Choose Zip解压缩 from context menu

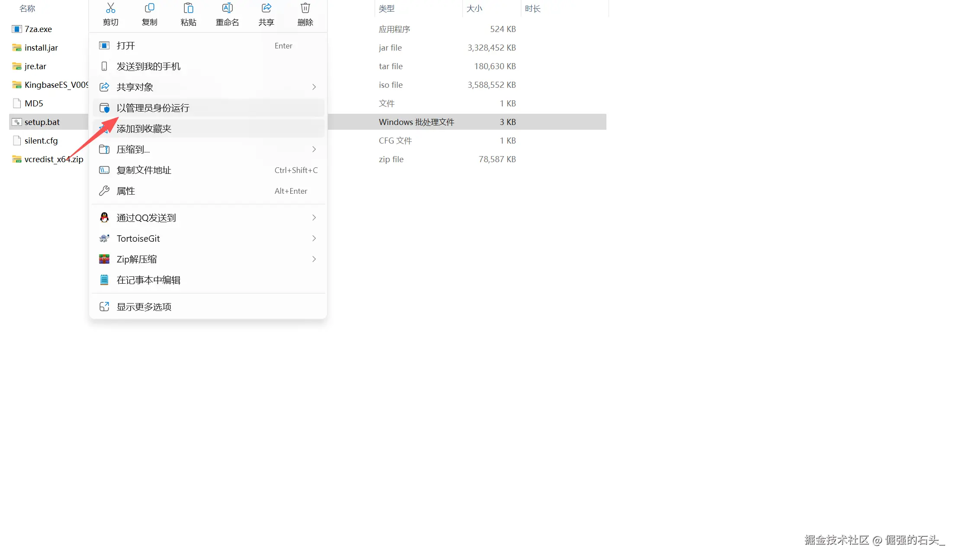pyautogui.click(x=137, y=259)
